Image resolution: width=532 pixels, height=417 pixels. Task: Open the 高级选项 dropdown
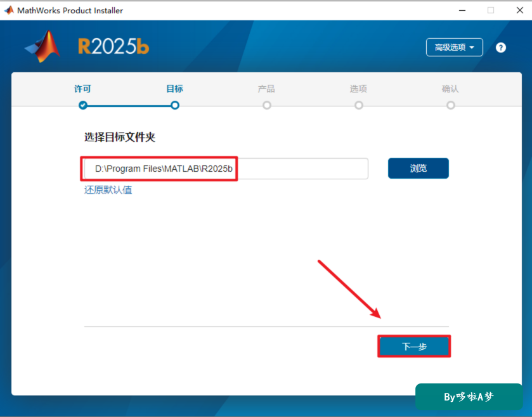tap(454, 47)
